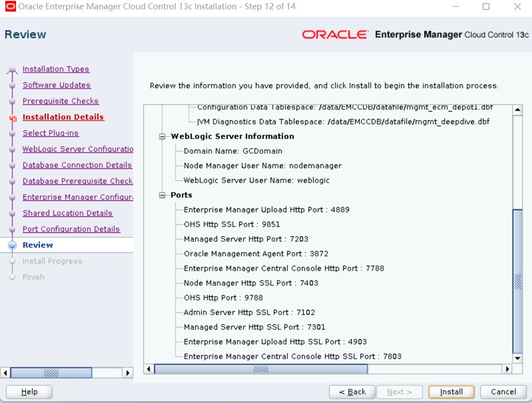Maximize the installer window

[x=486, y=6]
